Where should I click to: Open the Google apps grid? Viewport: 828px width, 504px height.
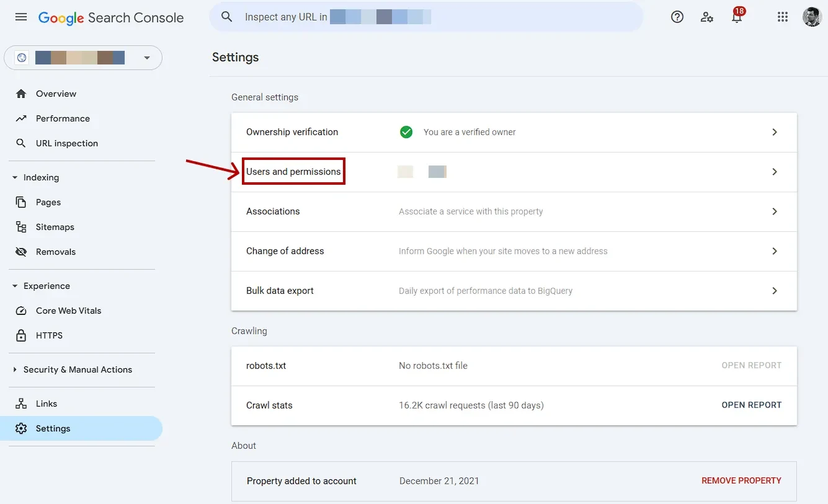782,17
